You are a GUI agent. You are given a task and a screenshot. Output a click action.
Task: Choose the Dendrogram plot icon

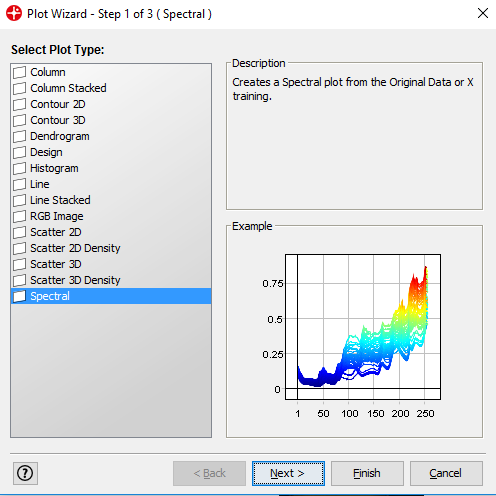pos(19,136)
